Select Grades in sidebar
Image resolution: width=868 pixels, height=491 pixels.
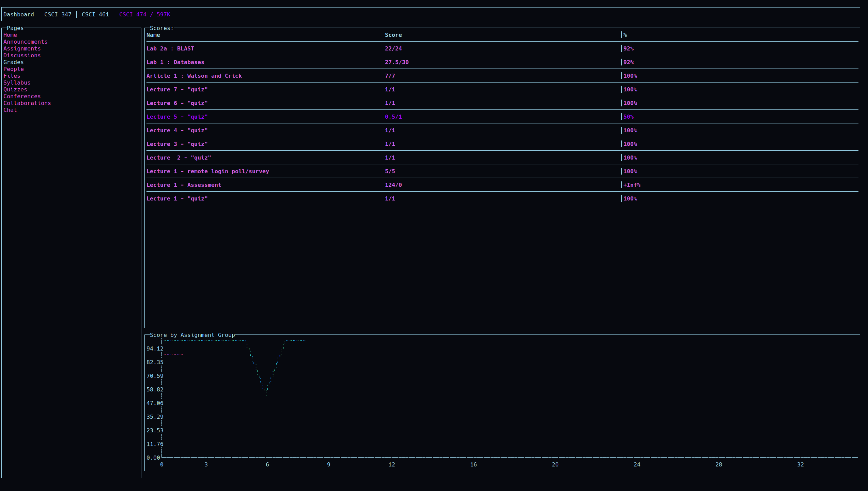coord(14,62)
